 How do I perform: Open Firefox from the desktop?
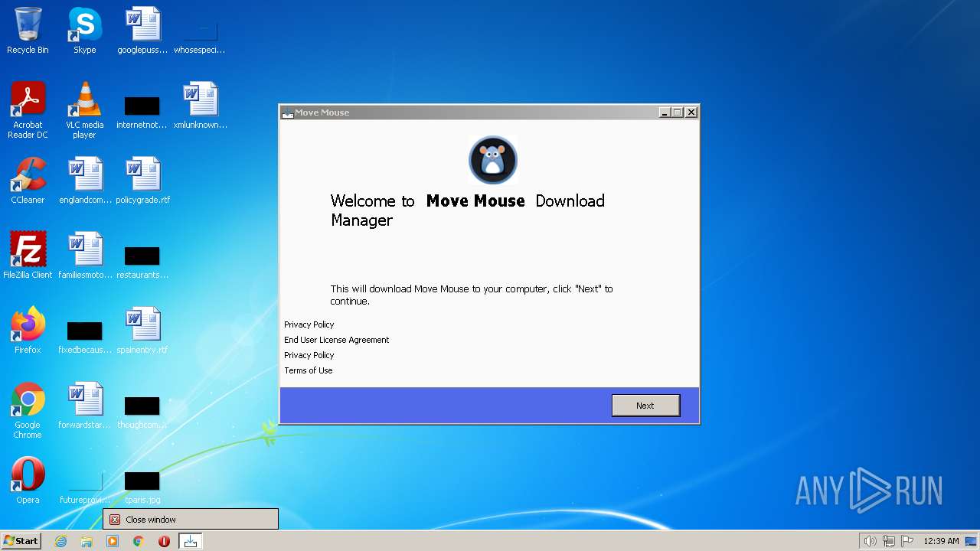point(28,331)
